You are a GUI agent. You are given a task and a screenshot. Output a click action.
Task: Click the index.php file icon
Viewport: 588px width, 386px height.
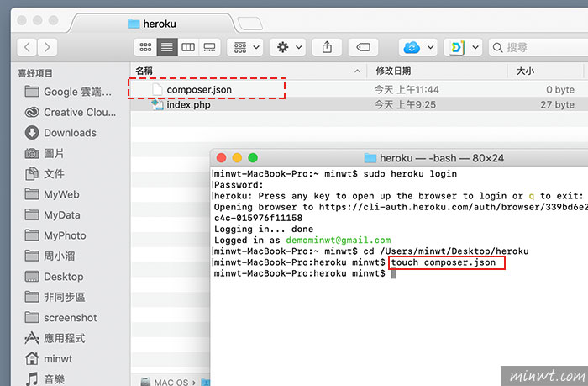157,104
